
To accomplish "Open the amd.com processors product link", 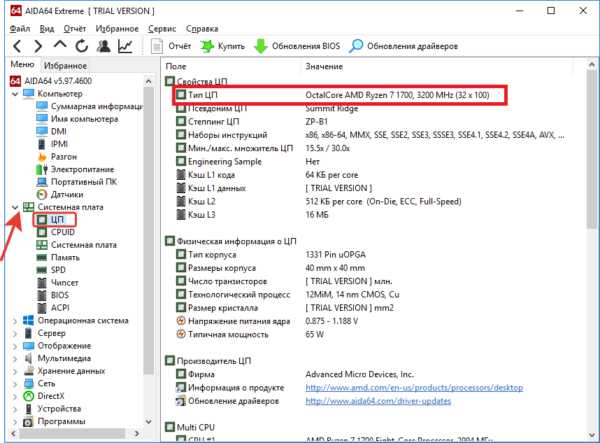I will [414, 388].
